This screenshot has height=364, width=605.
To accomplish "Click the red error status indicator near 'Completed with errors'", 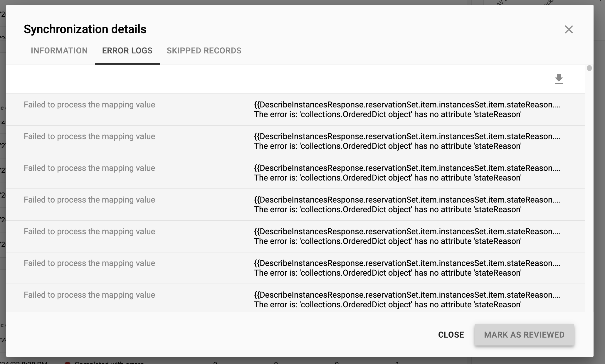I will point(68,363).
